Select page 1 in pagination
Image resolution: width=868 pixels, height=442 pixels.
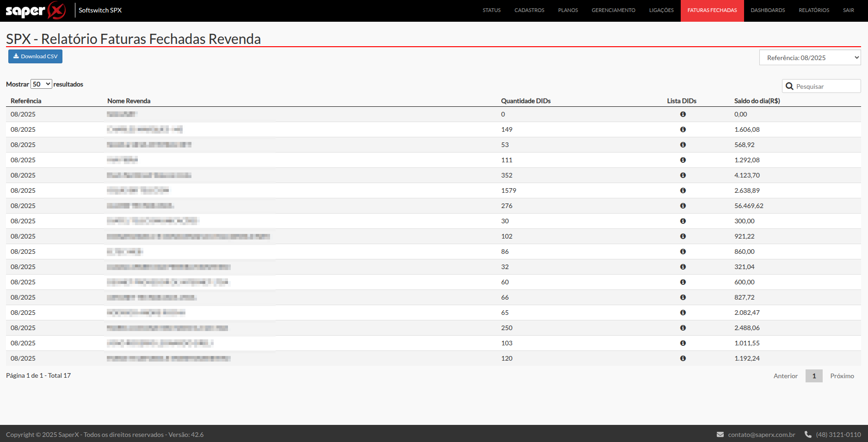(814, 376)
